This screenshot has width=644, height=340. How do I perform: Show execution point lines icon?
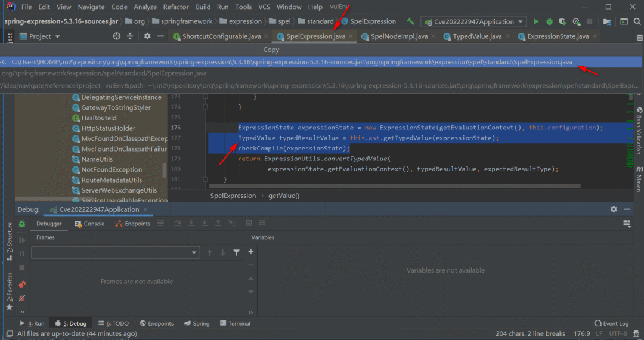point(160,223)
